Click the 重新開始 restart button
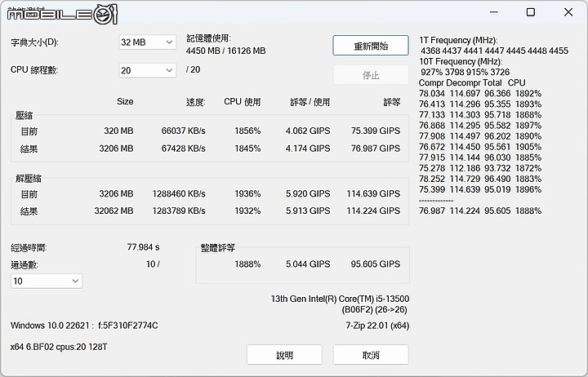The height and width of the screenshot is (377, 588). pos(371,46)
